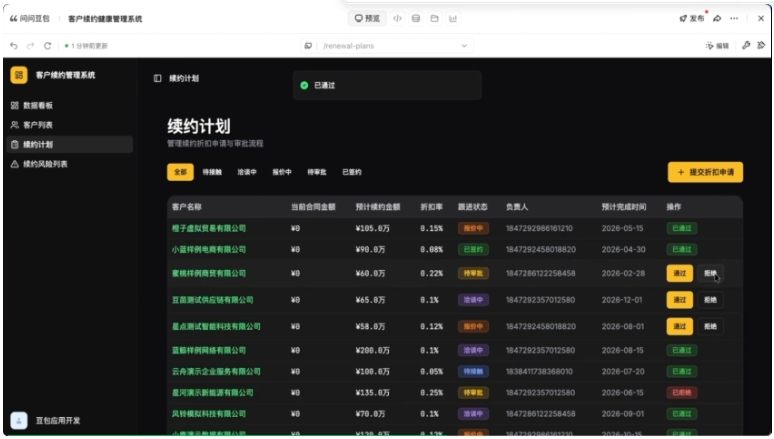Open customer 风铃模拟科技有限公司
This screenshot has height=439, width=774.
[209, 414]
